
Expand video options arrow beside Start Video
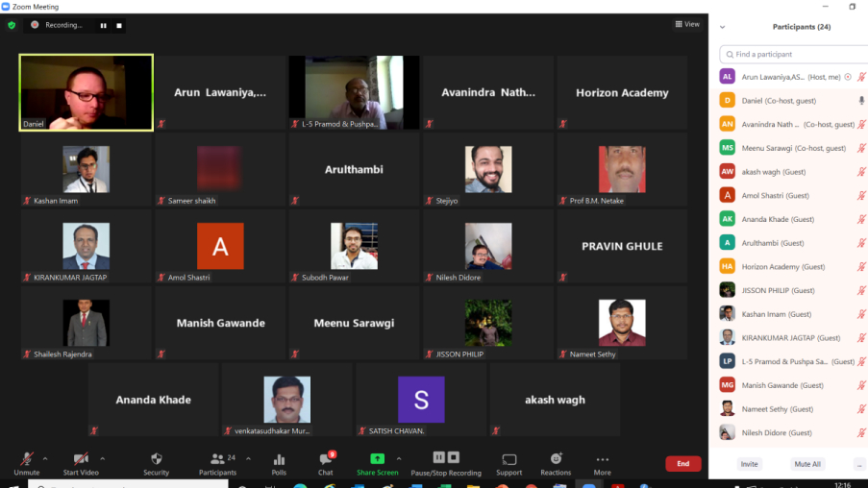point(103,458)
